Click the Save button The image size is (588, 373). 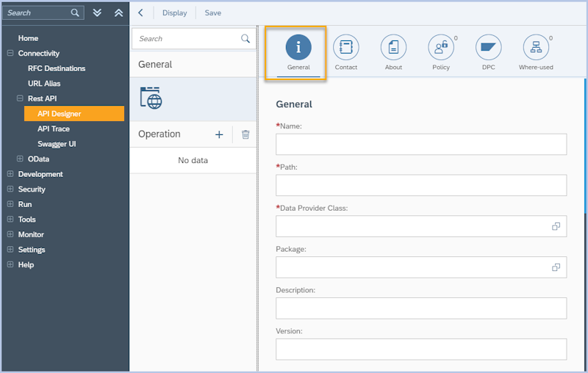[212, 12]
